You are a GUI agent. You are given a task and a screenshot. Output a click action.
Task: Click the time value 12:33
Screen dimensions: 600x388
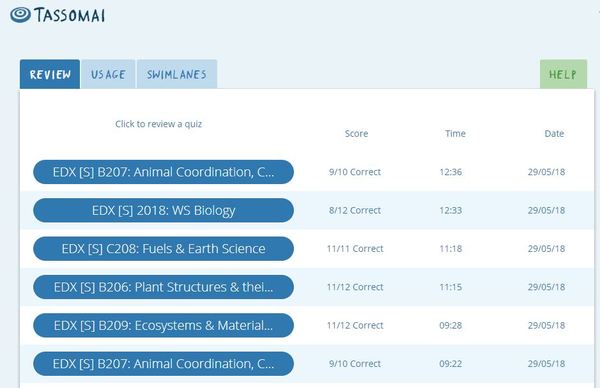[x=450, y=210]
